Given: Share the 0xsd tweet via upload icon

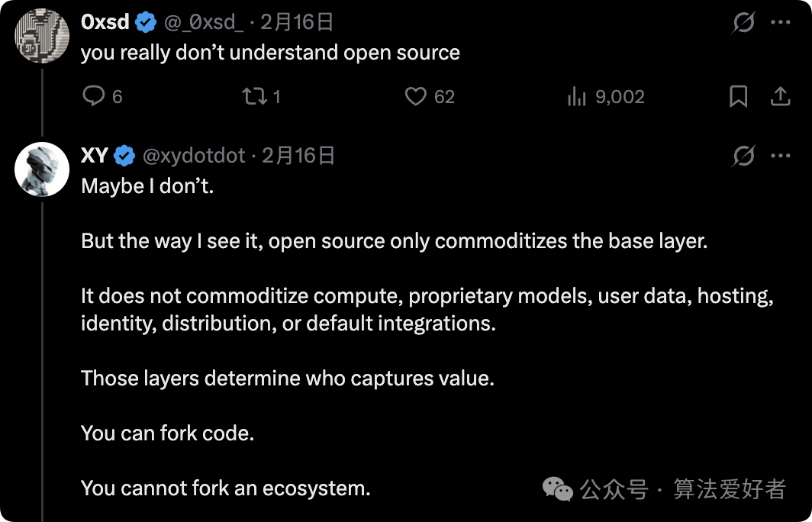Looking at the screenshot, I should click(x=781, y=96).
